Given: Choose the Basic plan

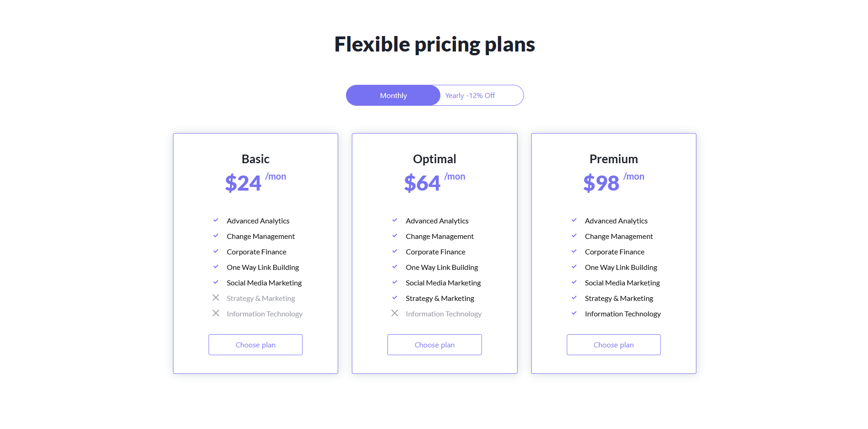Looking at the screenshot, I should point(256,345).
